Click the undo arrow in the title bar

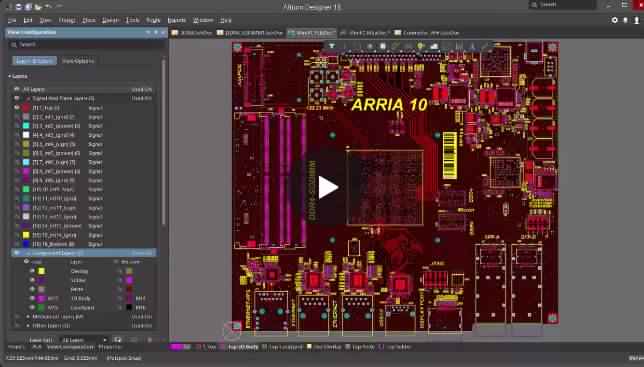pos(48,7)
